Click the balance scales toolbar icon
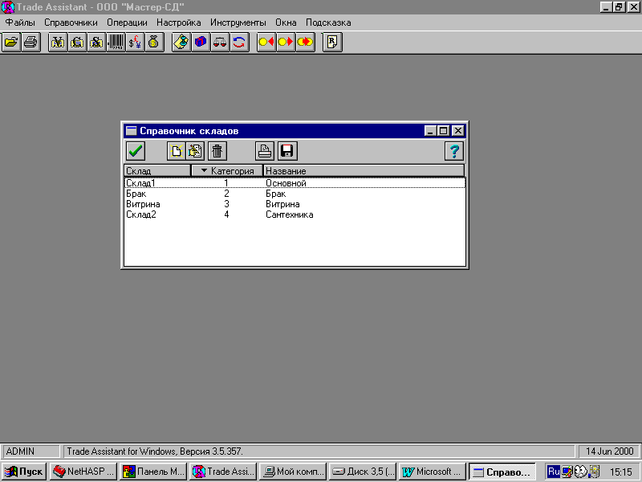Image resolution: width=642 pixels, height=482 pixels. pos(220,42)
